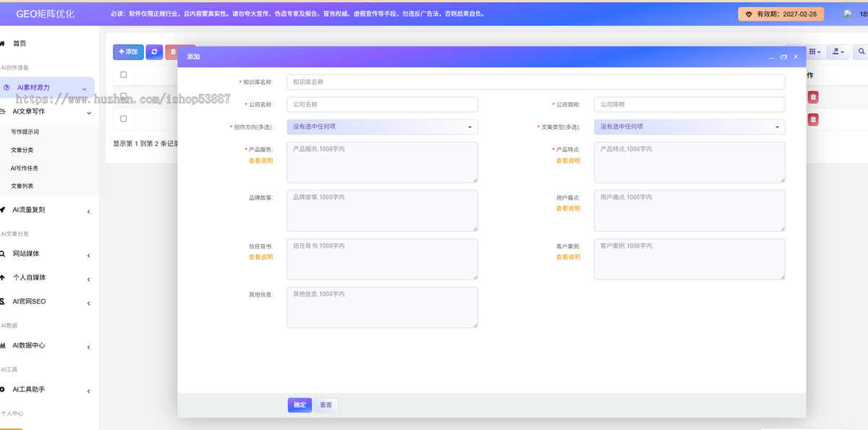Click the 添加 button in the toolbar
The height and width of the screenshot is (430, 868).
(128, 52)
